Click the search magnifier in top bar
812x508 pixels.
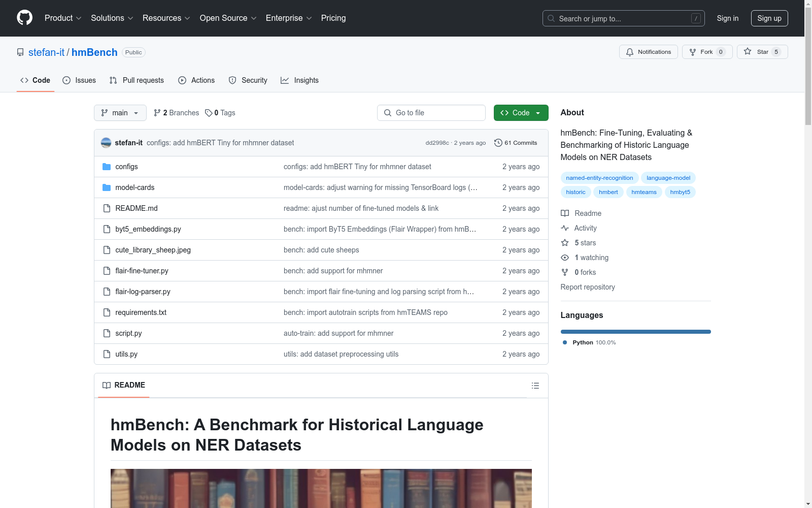point(551,18)
